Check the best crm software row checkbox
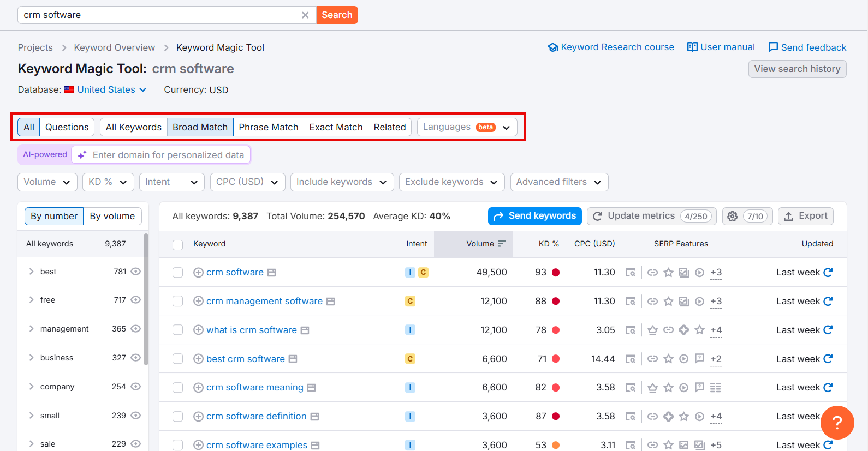Image resolution: width=868 pixels, height=451 pixels. click(x=177, y=359)
